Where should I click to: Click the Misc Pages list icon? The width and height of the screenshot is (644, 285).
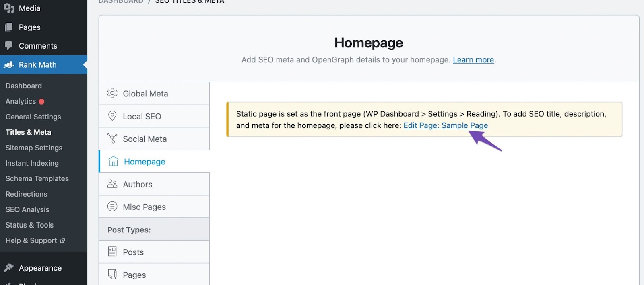(x=112, y=206)
